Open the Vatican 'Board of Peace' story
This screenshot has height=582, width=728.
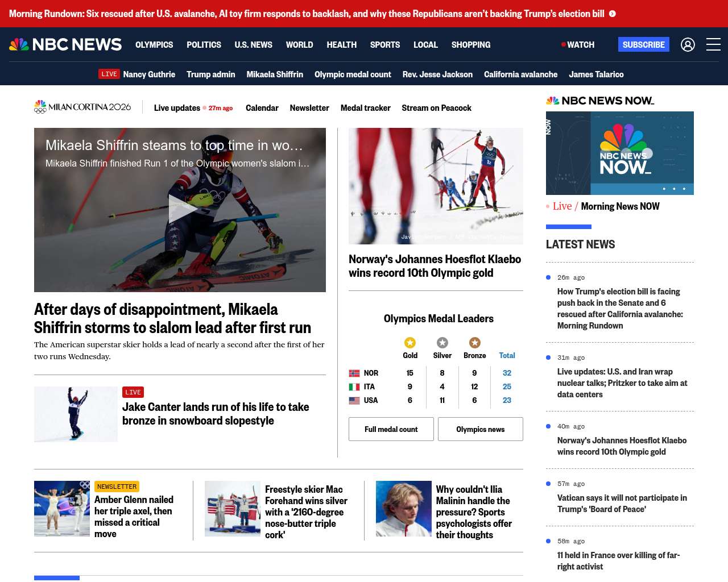622,504
